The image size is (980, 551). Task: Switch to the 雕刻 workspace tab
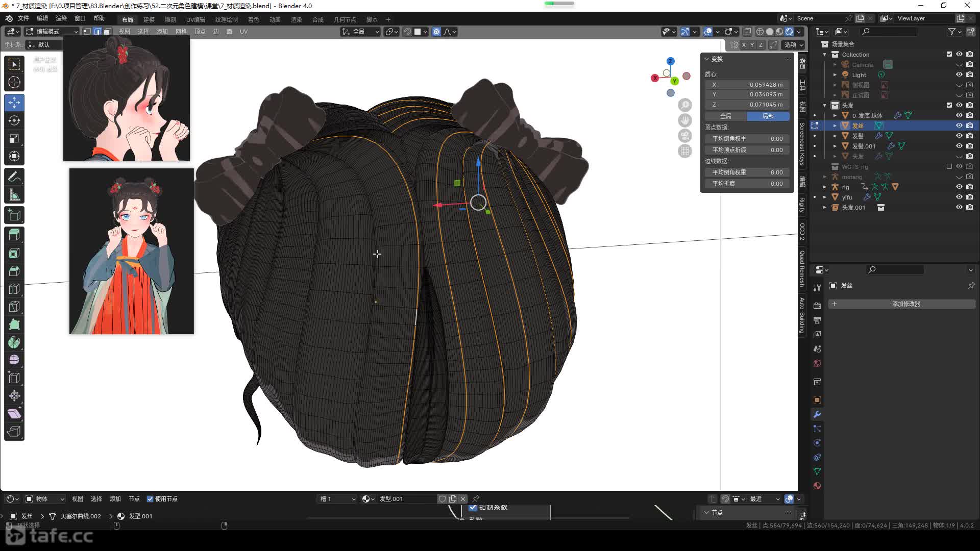pos(170,19)
